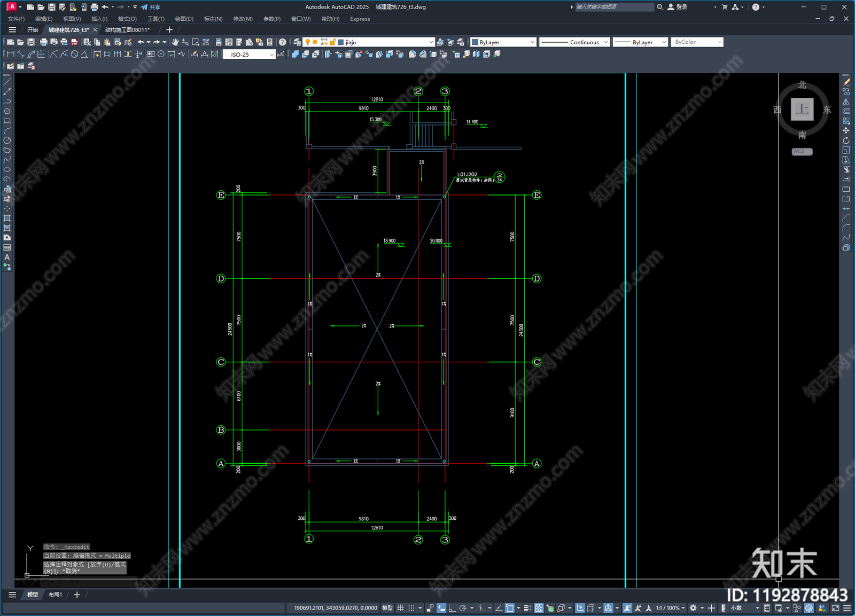This screenshot has height=616, width=855.
Task: Click the 登录 sign-in button
Action: point(677,7)
